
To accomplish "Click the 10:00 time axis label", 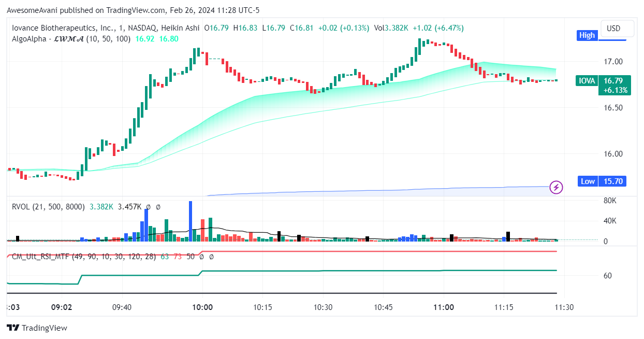I will (x=202, y=307).
